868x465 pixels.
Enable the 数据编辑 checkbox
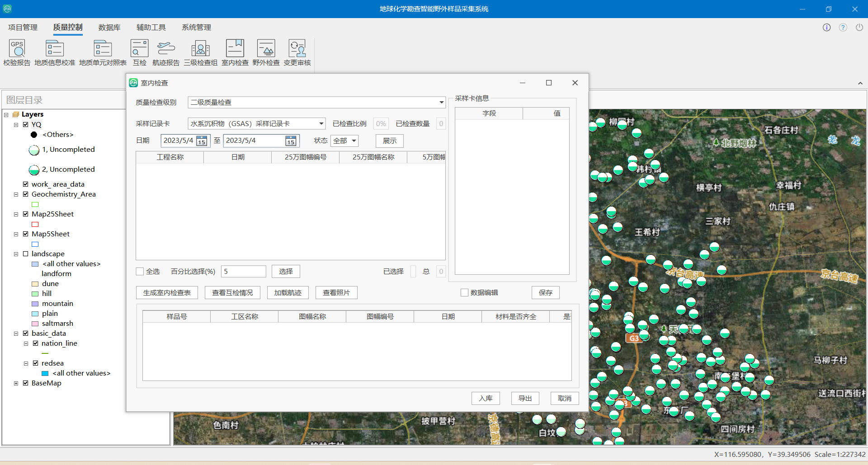[464, 293]
